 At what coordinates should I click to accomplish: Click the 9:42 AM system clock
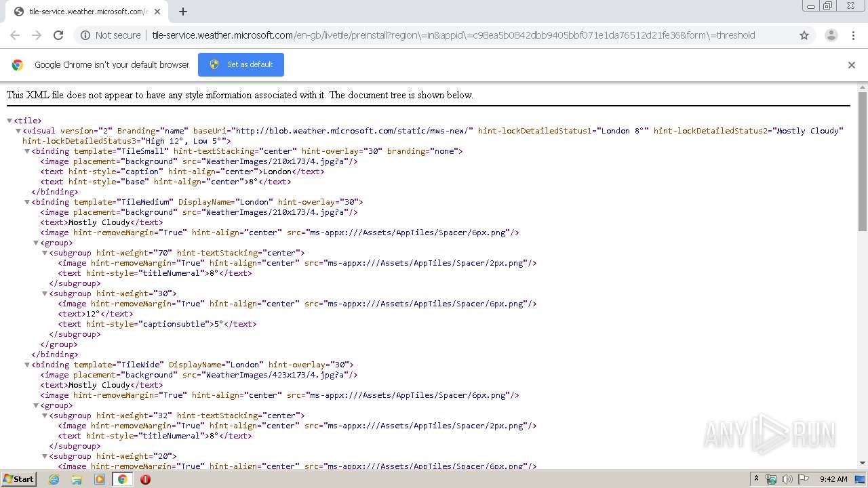[833, 479]
